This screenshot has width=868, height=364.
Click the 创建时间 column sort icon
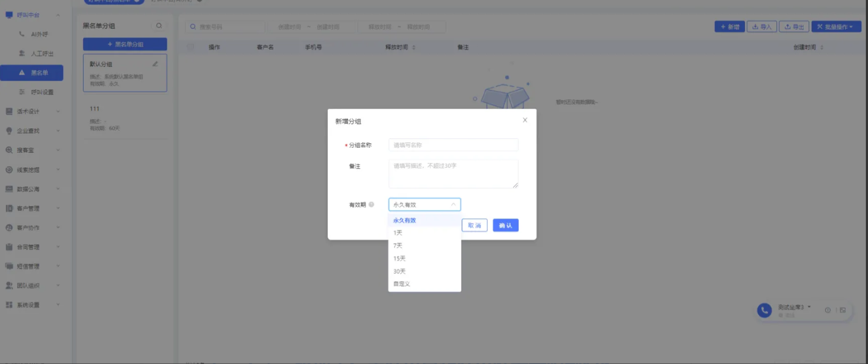pyautogui.click(x=821, y=47)
